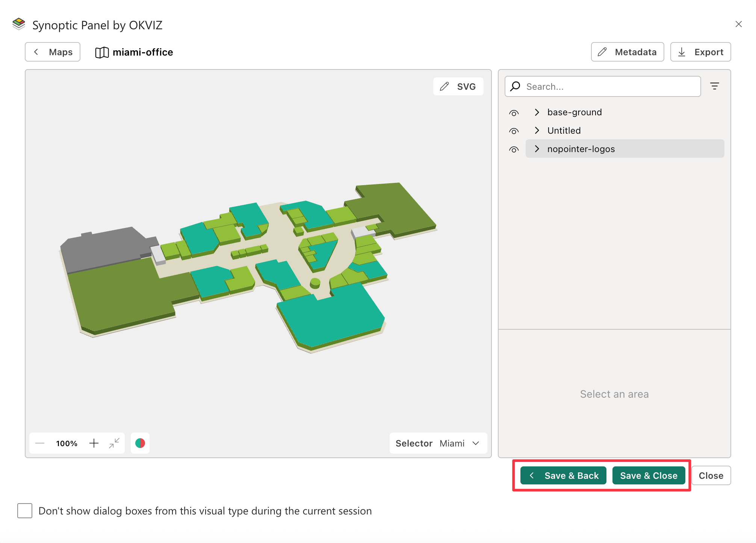Click the SVG edit pencil button

click(x=458, y=86)
